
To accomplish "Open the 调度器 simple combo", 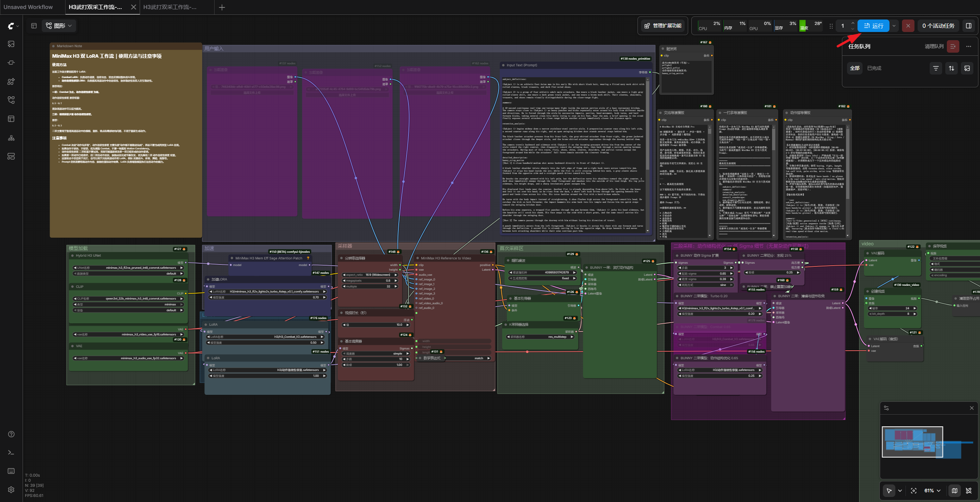I will pyautogui.click(x=376, y=354).
